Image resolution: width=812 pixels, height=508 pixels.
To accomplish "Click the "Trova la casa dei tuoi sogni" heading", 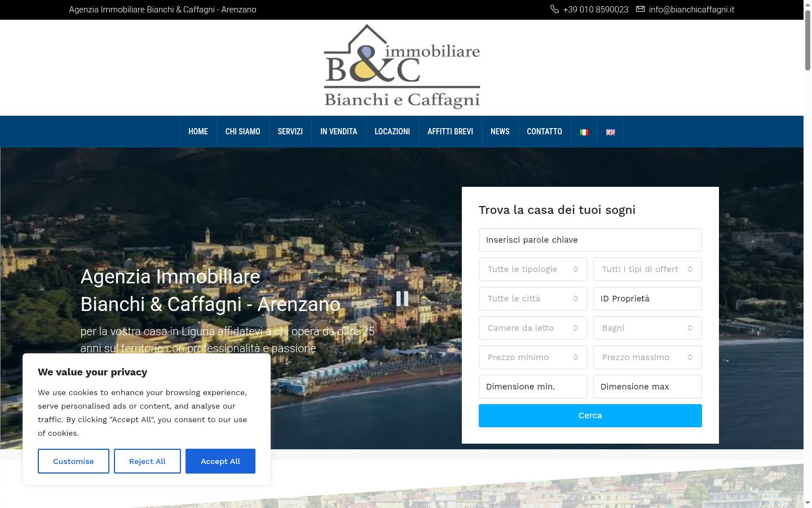I will click(x=557, y=210).
